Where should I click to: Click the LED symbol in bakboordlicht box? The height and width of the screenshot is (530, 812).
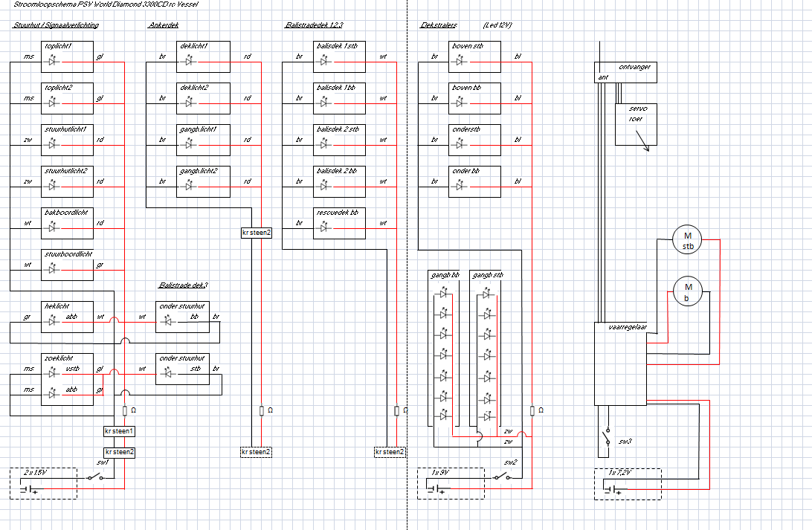pos(54,227)
